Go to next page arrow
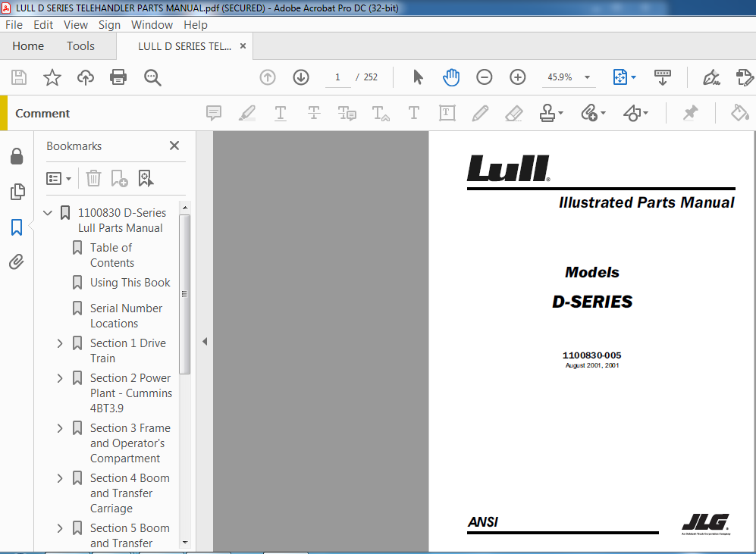 tap(301, 77)
